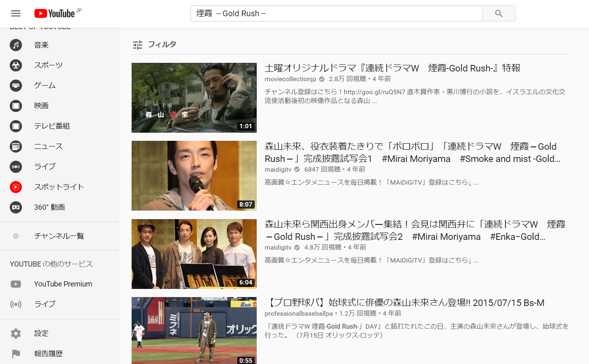The height and width of the screenshot is (364, 589).
Task: Click verified badge on maidigitv 6847 回視聴 row
Action: tap(297, 169)
